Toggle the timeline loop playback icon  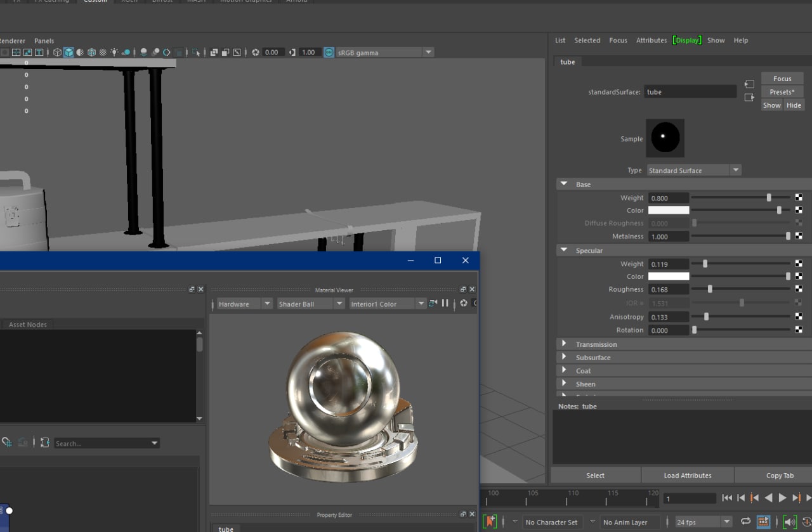pos(745,522)
